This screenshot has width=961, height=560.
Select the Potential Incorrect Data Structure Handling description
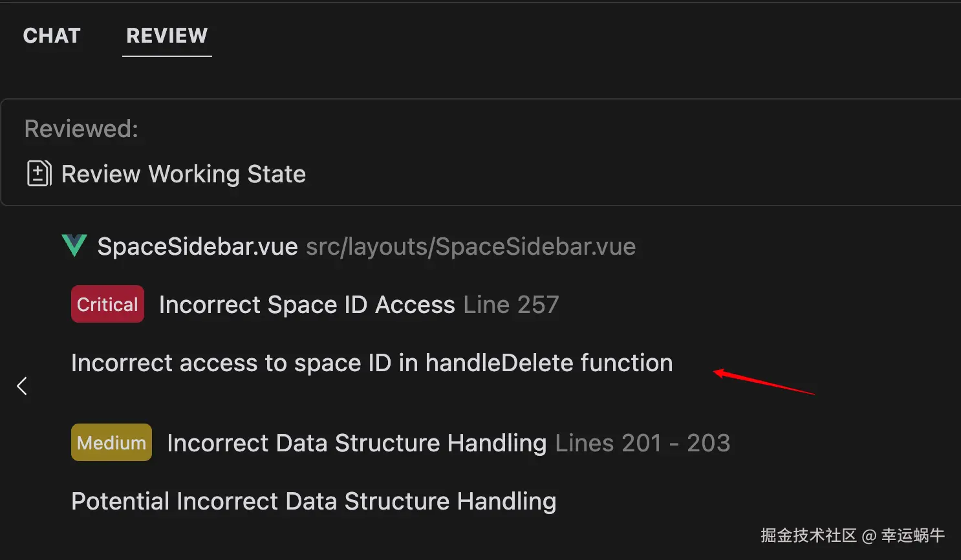(313, 501)
